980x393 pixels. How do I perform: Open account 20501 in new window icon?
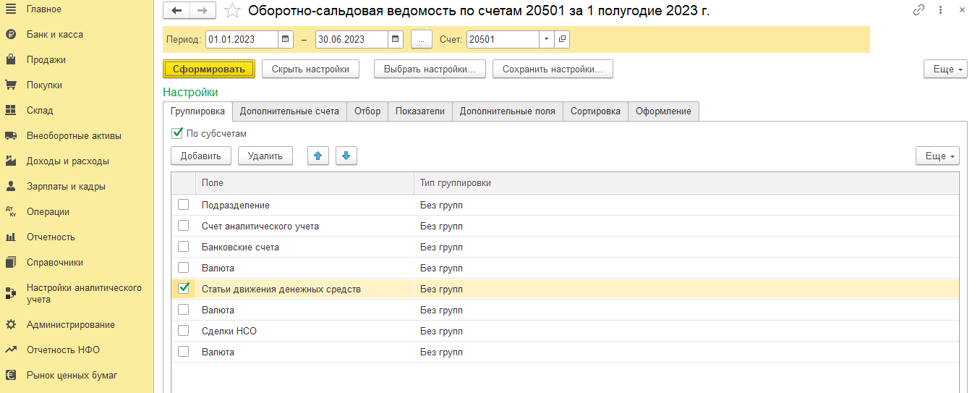(562, 39)
